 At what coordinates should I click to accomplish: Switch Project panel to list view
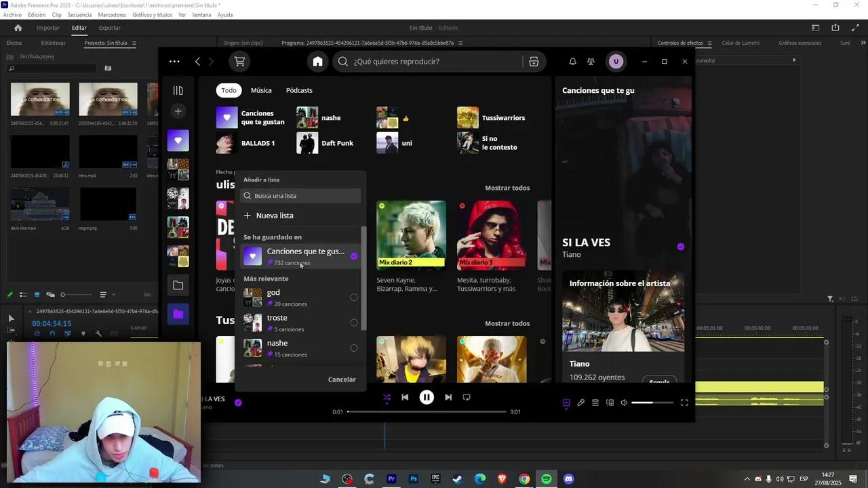23,295
